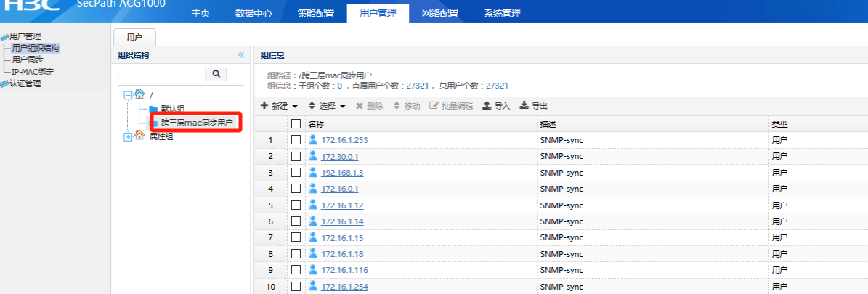868x294 pixels.
Task: Open user link 172.16.1.12
Action: 342,205
